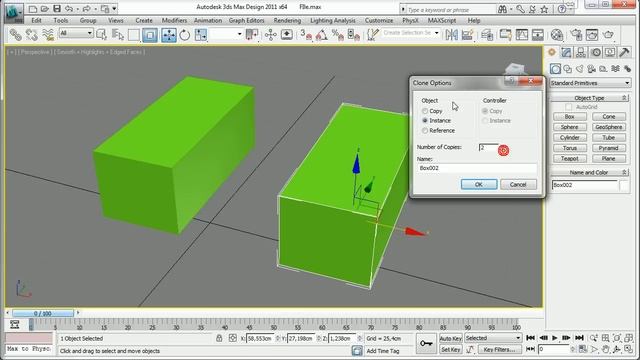This screenshot has height=360, width=640.
Task: Open the Modifiers menu
Action: tap(174, 20)
